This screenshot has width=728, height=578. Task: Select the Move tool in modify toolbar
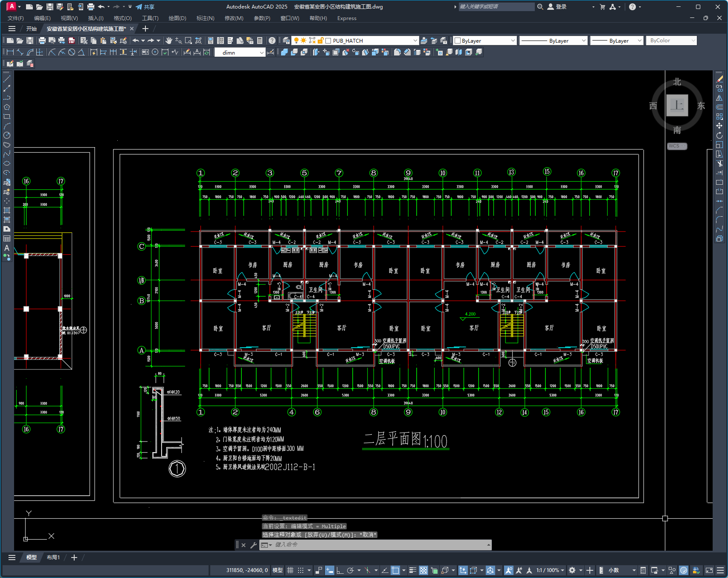pyautogui.click(x=719, y=126)
